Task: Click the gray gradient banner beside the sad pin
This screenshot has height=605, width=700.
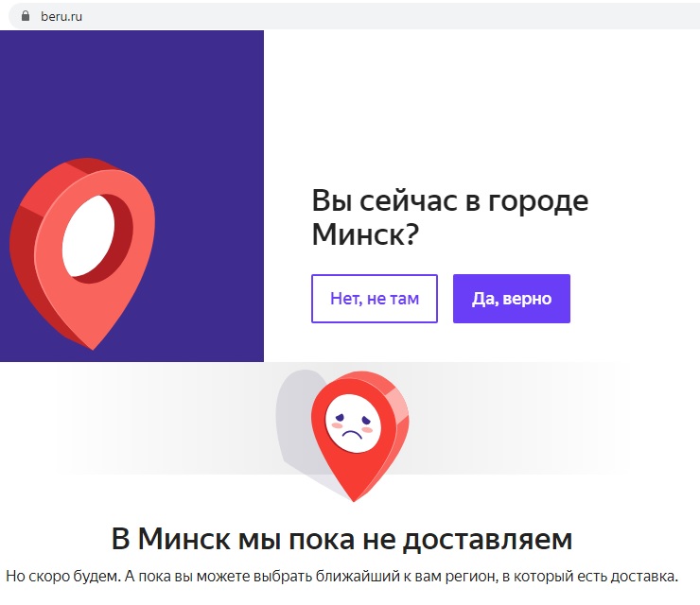Action: pyautogui.click(x=514, y=420)
